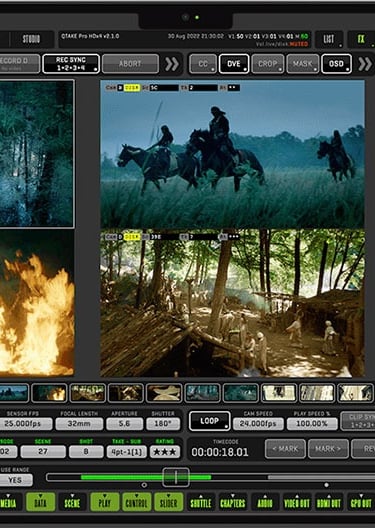
Task: Open the SHUTTLE panel tab
Action: click(x=201, y=502)
